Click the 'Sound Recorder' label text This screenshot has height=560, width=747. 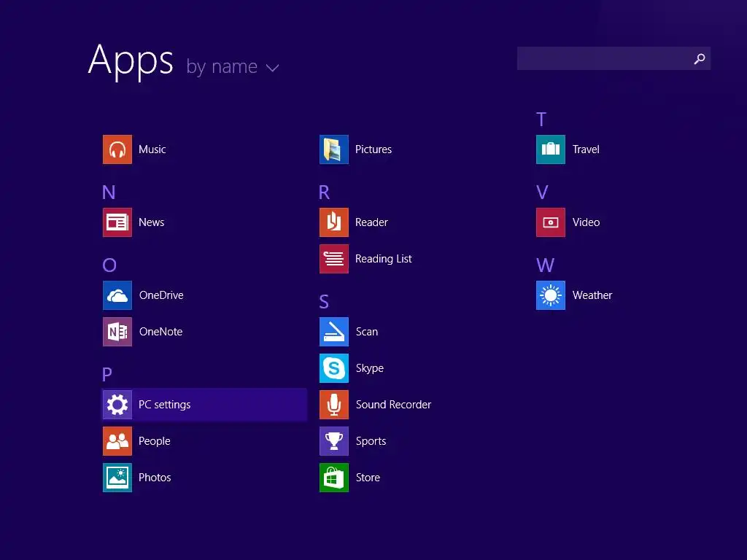click(393, 405)
